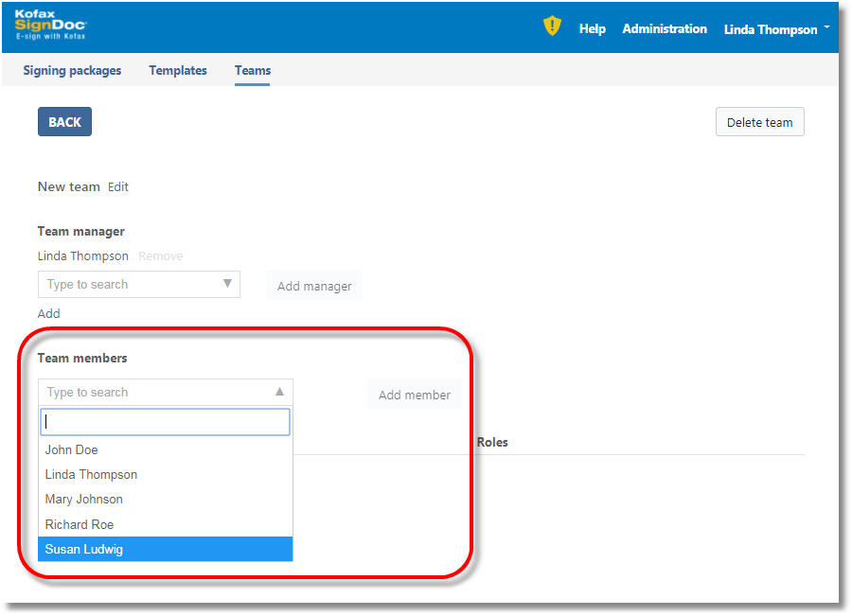Collapse the Team members dropdown arrow

pos(279,392)
